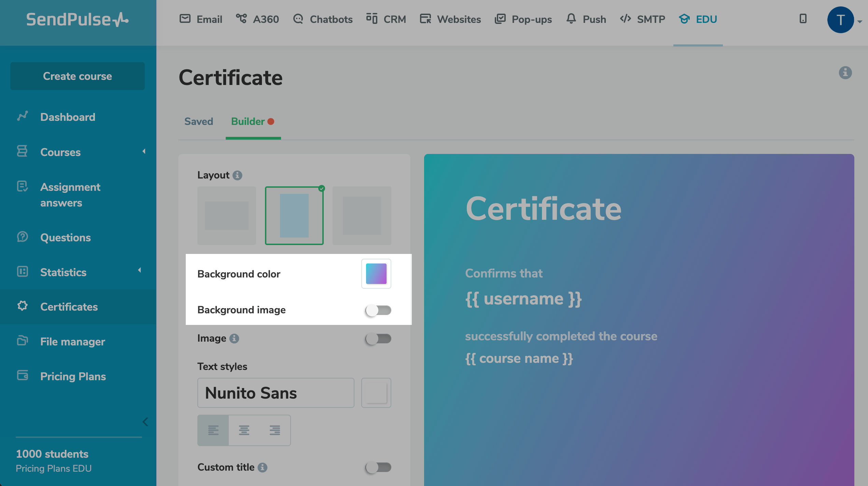Enable the Background image toggle
The width and height of the screenshot is (868, 486).
(378, 310)
